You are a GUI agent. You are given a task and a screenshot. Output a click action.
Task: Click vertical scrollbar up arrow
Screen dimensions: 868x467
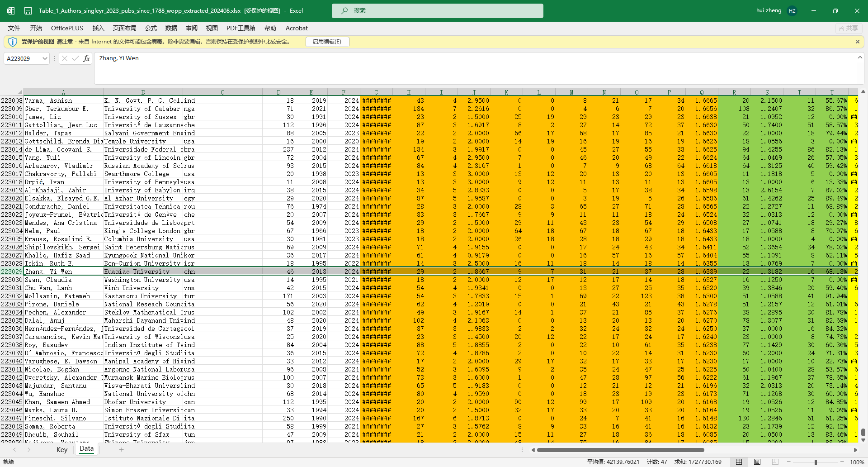click(863, 92)
